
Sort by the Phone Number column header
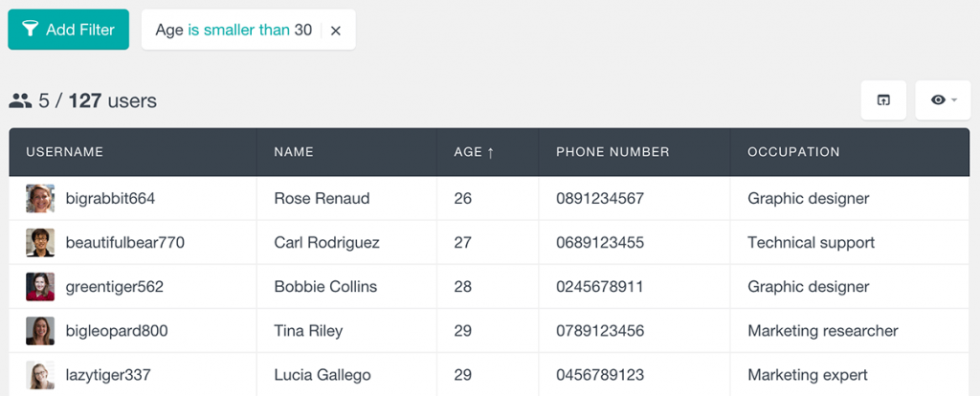click(x=612, y=152)
